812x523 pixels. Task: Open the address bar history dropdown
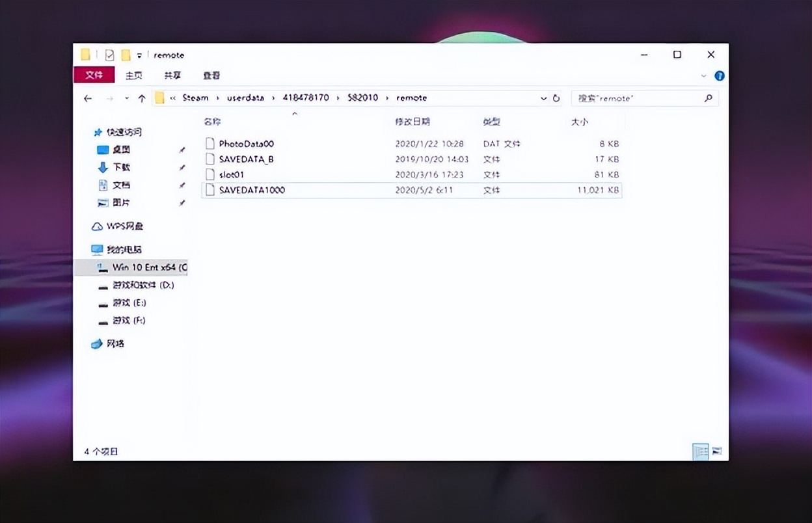click(x=543, y=98)
